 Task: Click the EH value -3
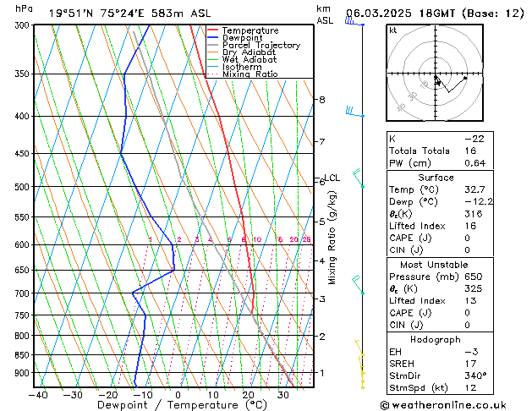click(471, 352)
